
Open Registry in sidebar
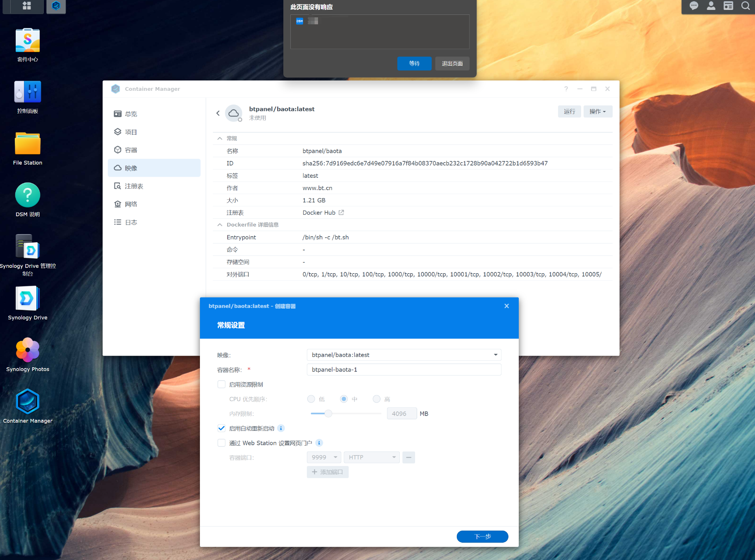154,186
